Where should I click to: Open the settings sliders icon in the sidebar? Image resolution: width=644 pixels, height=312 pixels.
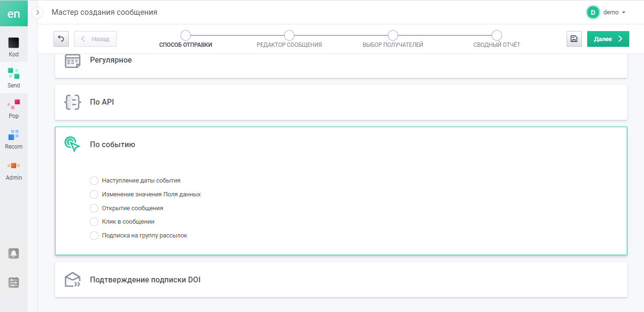click(x=14, y=282)
